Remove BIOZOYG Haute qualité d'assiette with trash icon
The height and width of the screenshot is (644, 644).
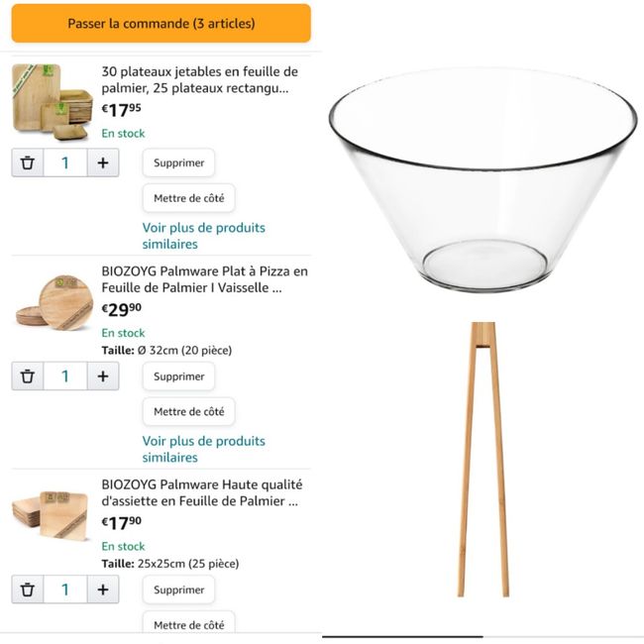pyautogui.click(x=28, y=590)
